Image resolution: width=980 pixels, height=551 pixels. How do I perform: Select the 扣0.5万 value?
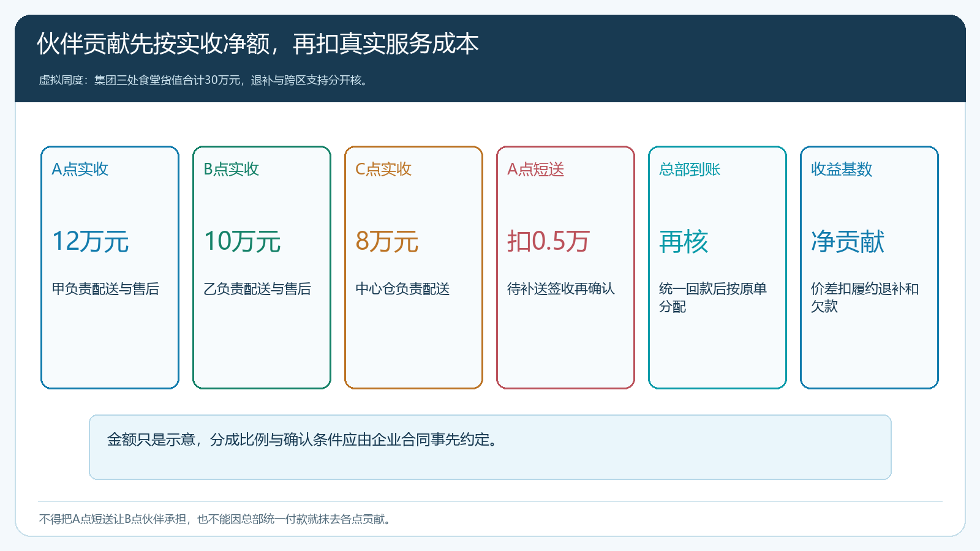(548, 241)
